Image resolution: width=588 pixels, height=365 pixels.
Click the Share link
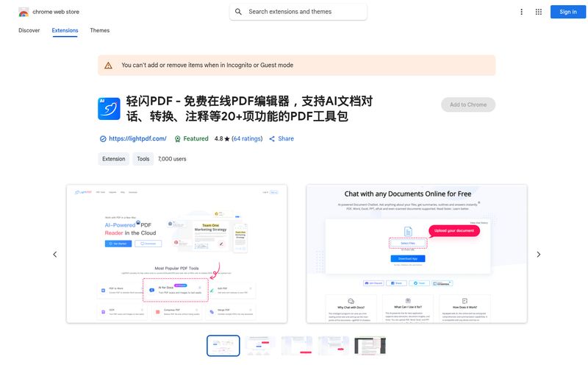pyautogui.click(x=286, y=138)
